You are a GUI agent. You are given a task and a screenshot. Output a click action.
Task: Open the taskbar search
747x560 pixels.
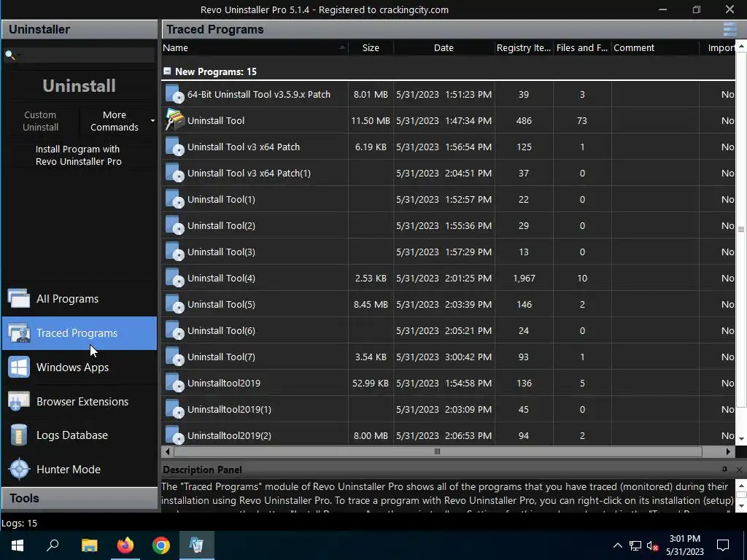point(53,545)
